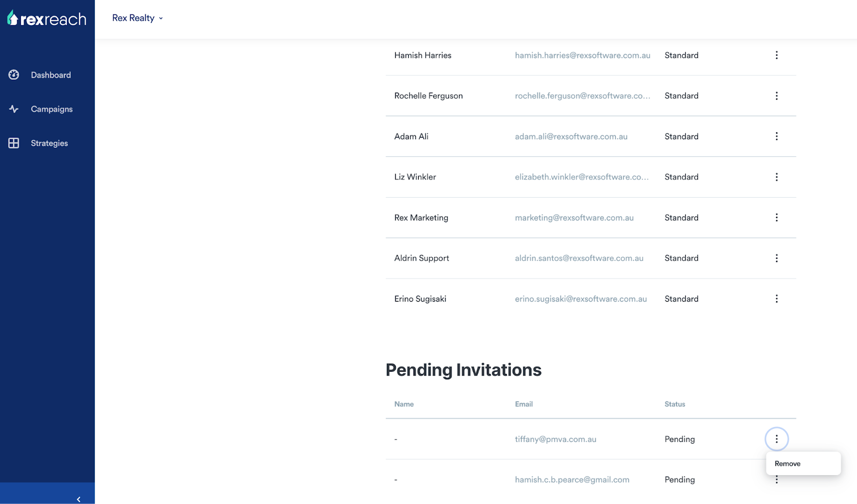Choose Remove from the popup menu
This screenshot has width=857, height=504.
[803, 464]
